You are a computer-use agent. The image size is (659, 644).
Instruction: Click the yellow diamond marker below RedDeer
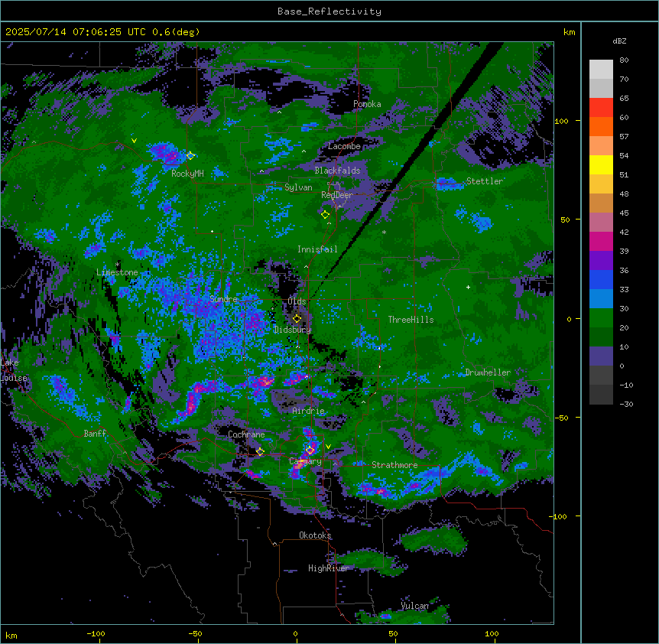[325, 215]
